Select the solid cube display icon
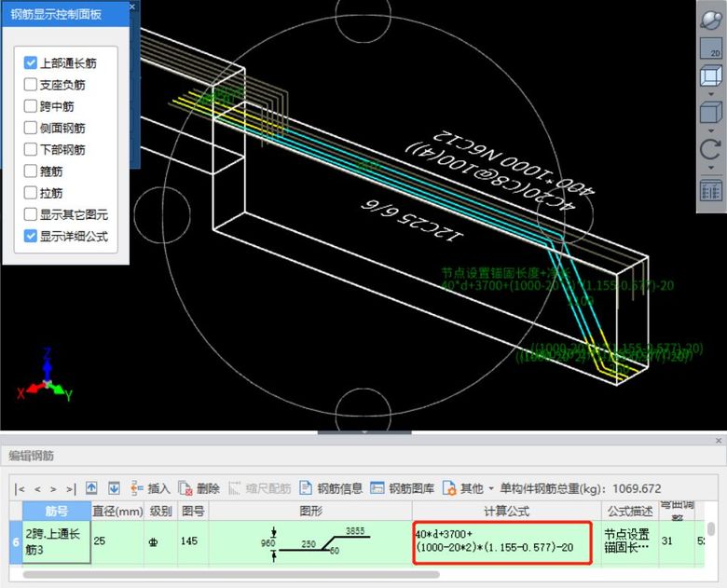 (x=711, y=114)
